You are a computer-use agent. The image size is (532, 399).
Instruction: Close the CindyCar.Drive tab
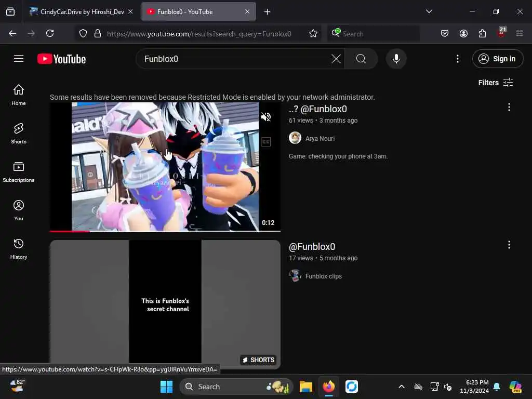pyautogui.click(x=130, y=11)
